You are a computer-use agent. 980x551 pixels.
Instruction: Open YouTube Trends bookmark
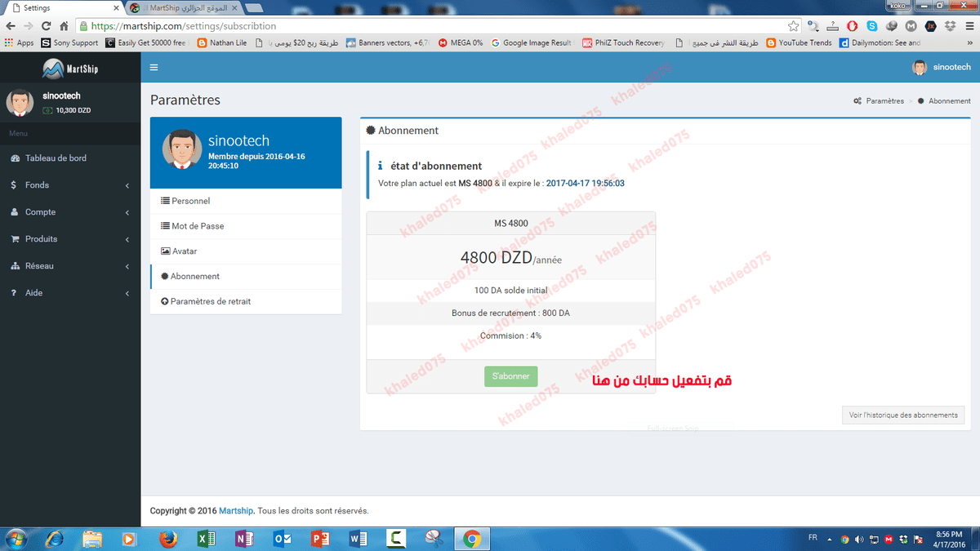click(800, 42)
